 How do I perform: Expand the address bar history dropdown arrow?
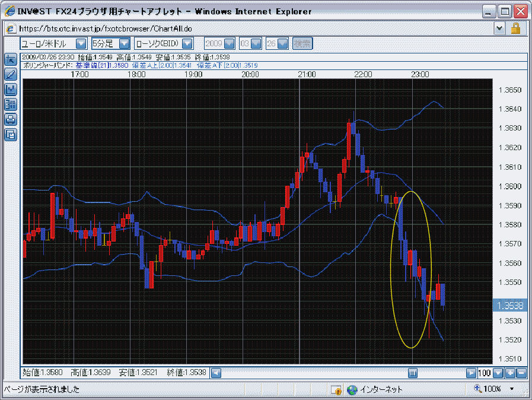pos(499,28)
